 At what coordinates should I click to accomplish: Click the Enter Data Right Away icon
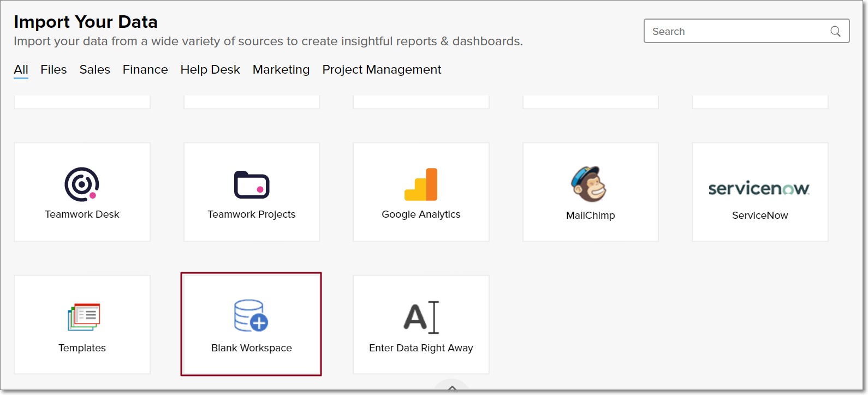(421, 317)
